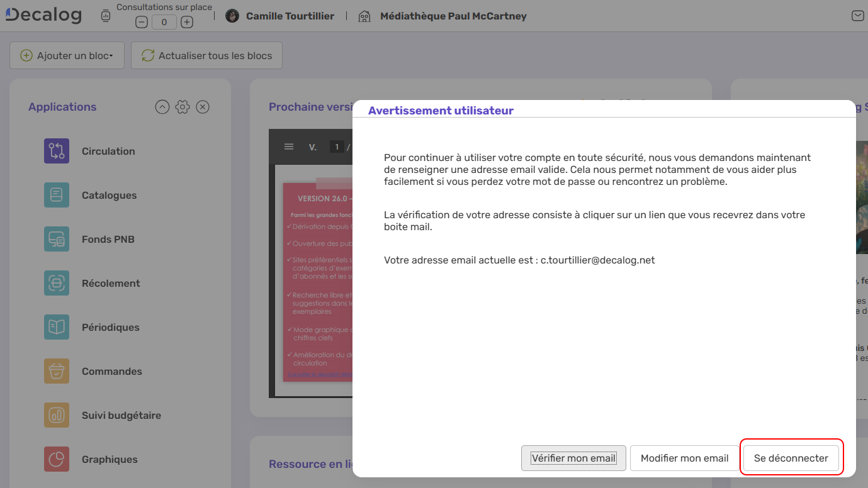Click Fonds PNB label
Viewport: 868px width, 488px height.
[x=108, y=239]
